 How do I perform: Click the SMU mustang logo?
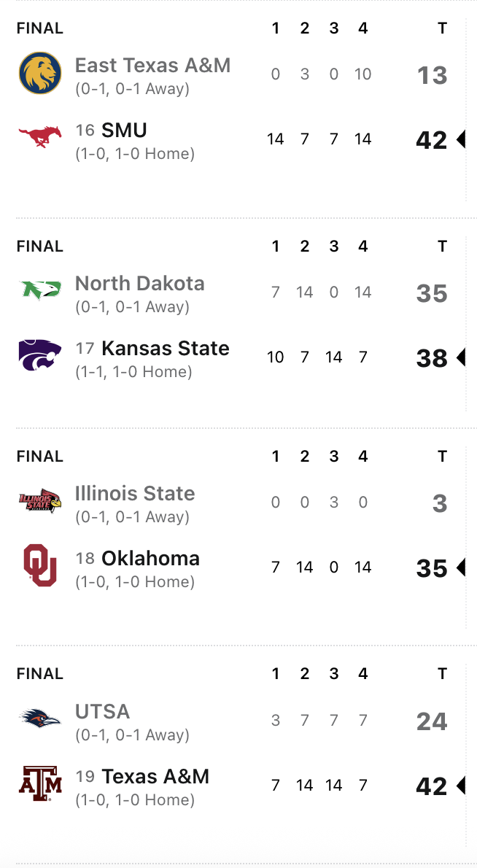[40, 136]
